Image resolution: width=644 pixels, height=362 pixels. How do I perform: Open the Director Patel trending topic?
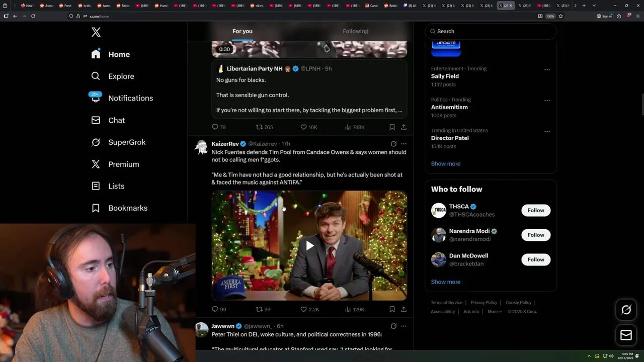pyautogui.click(x=450, y=138)
